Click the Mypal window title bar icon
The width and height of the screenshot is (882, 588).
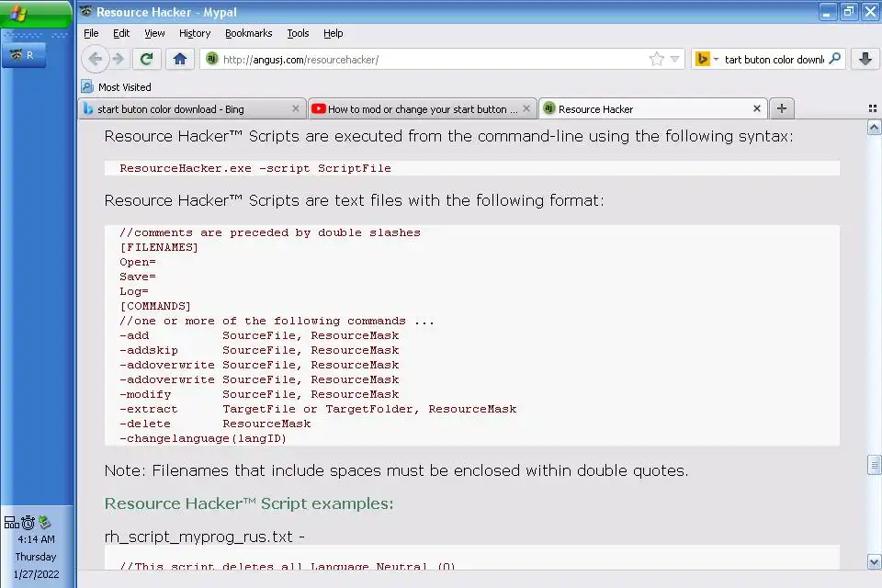[86, 11]
